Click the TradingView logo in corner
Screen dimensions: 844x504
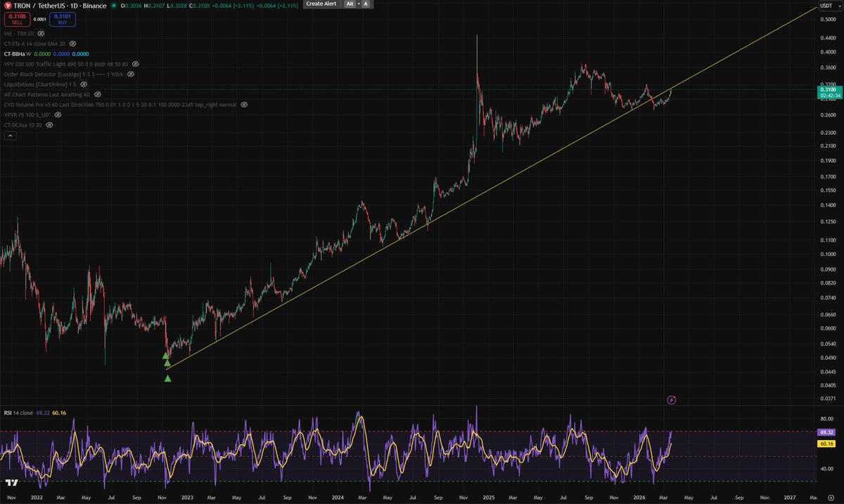pyautogui.click(x=11, y=483)
